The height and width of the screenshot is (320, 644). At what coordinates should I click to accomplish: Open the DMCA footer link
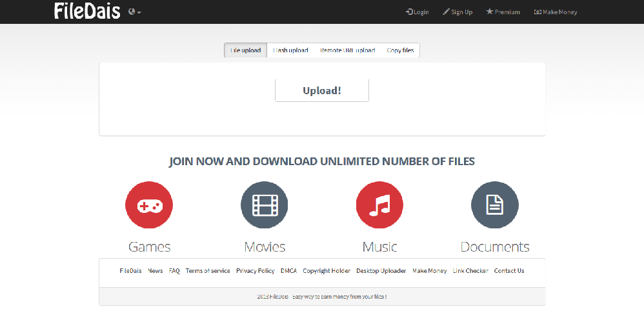click(288, 271)
